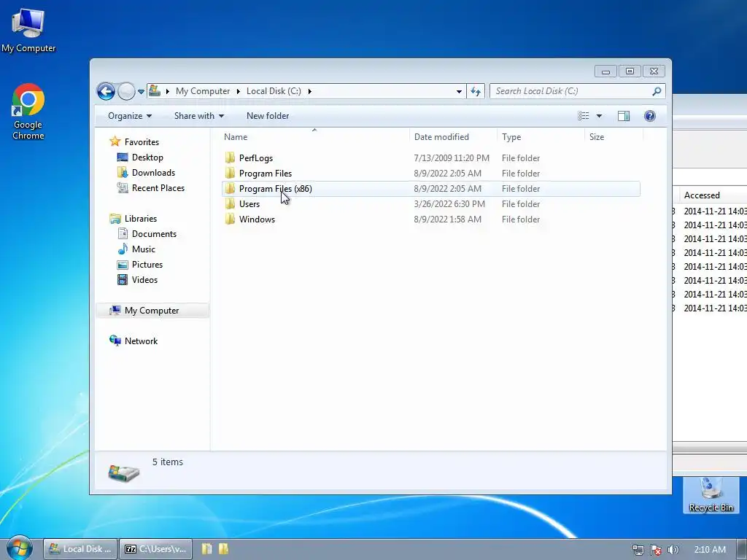Open the Documents library
This screenshot has width=747, height=560.
pos(154,234)
